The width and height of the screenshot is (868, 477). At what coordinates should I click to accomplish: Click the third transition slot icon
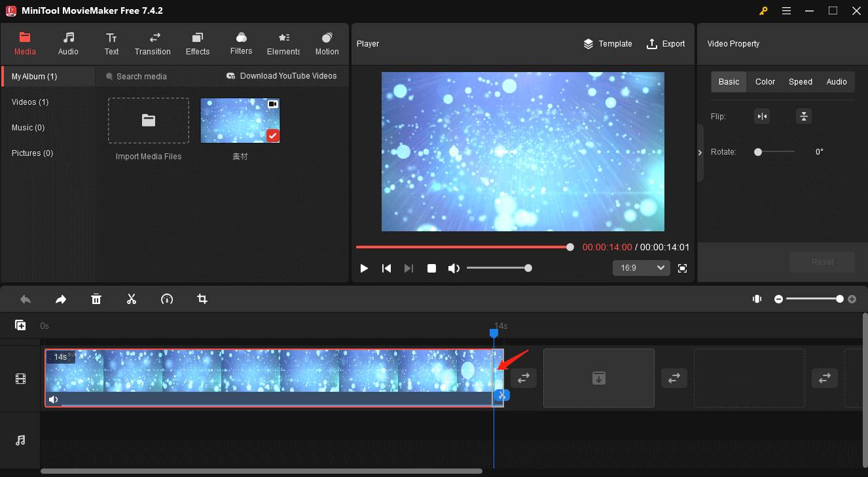coord(825,378)
